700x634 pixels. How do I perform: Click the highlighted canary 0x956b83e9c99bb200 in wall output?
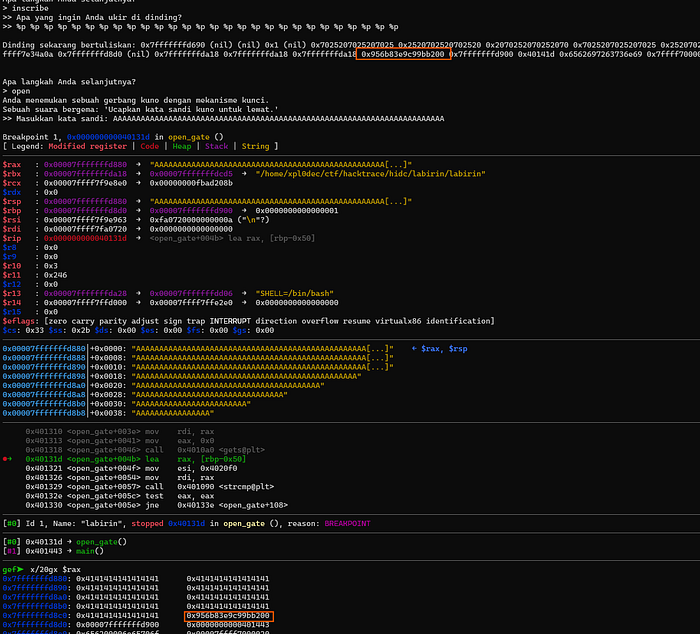pyautogui.click(x=403, y=54)
